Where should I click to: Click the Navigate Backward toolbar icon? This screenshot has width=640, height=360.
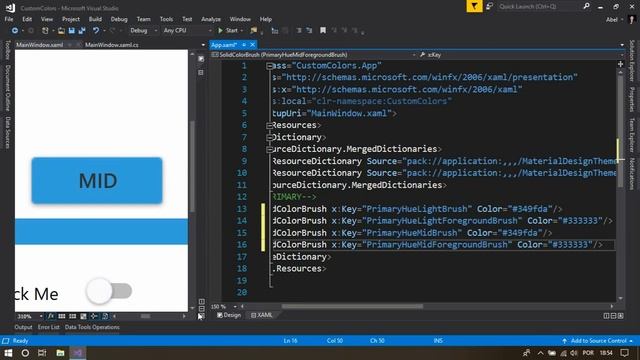pos(15,31)
